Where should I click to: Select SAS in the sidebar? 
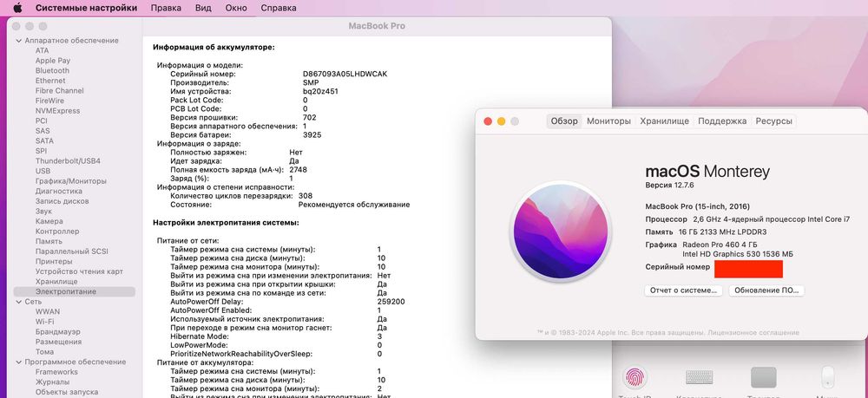pyautogui.click(x=43, y=131)
